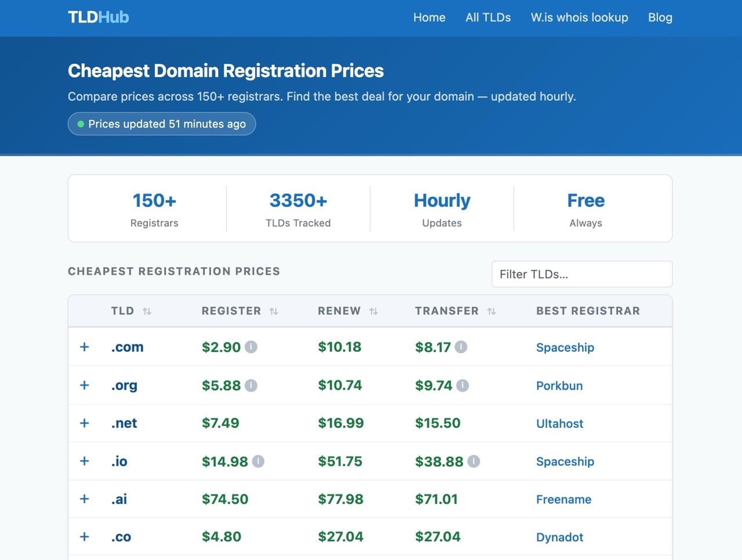Open the All TLDs navigation item
742x560 pixels.
tap(488, 17)
